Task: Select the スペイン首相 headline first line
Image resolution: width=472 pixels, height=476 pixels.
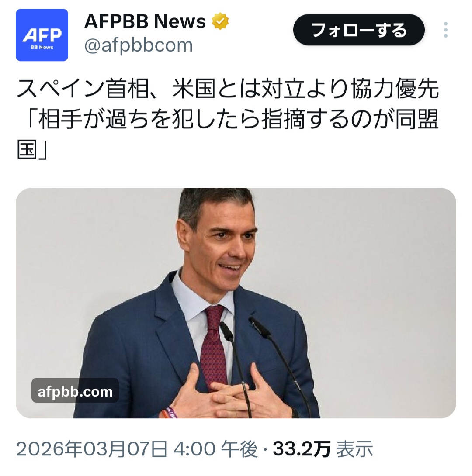Action: 228,89
